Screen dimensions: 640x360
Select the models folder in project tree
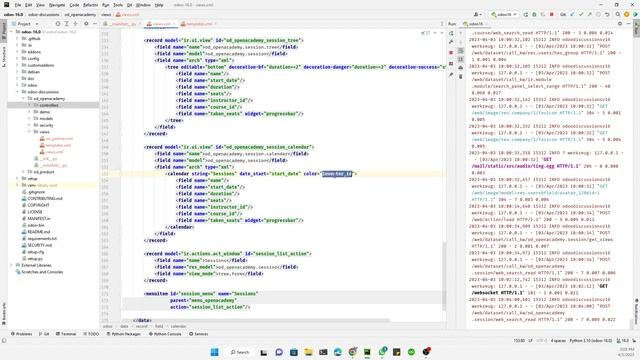click(x=46, y=118)
